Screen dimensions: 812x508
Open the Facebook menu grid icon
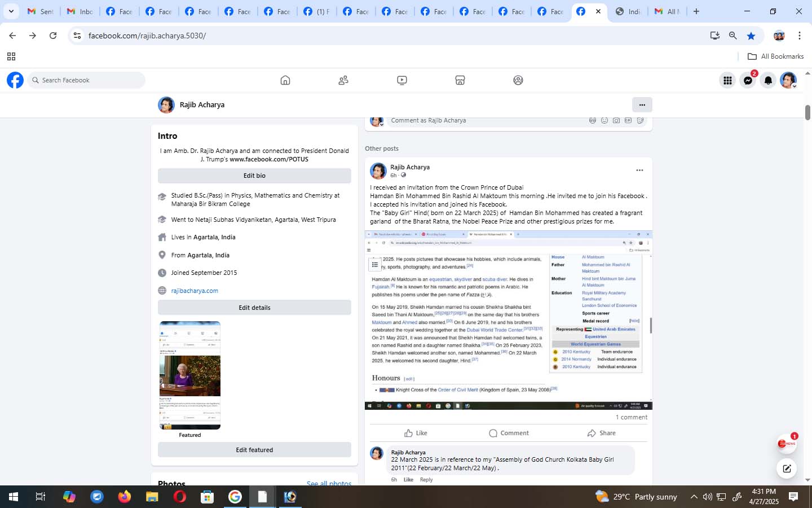point(727,81)
